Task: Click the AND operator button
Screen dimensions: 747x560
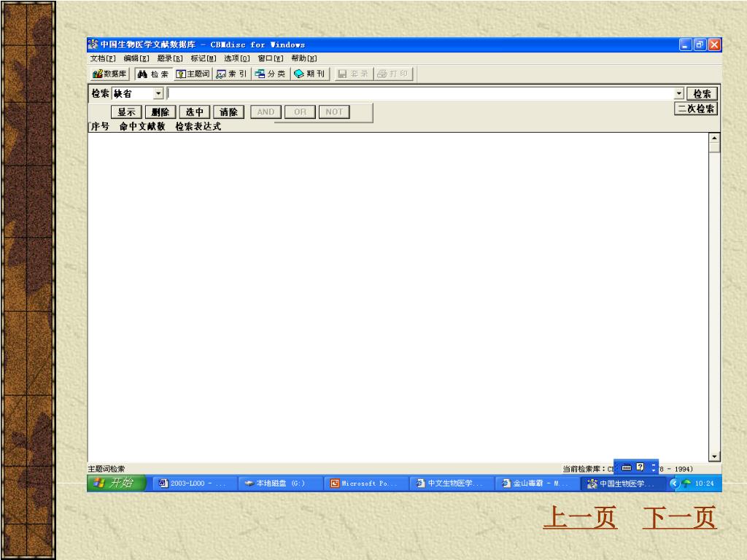Action: tap(266, 112)
